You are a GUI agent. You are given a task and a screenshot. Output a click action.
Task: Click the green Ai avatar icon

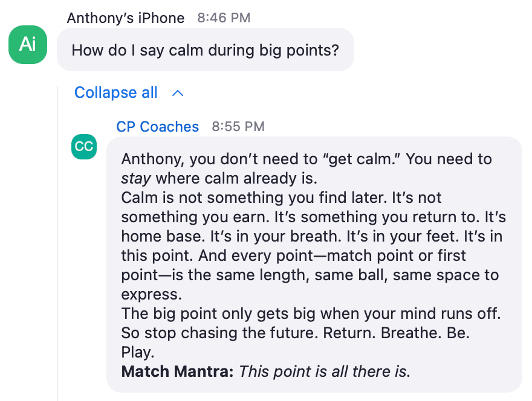click(x=28, y=45)
